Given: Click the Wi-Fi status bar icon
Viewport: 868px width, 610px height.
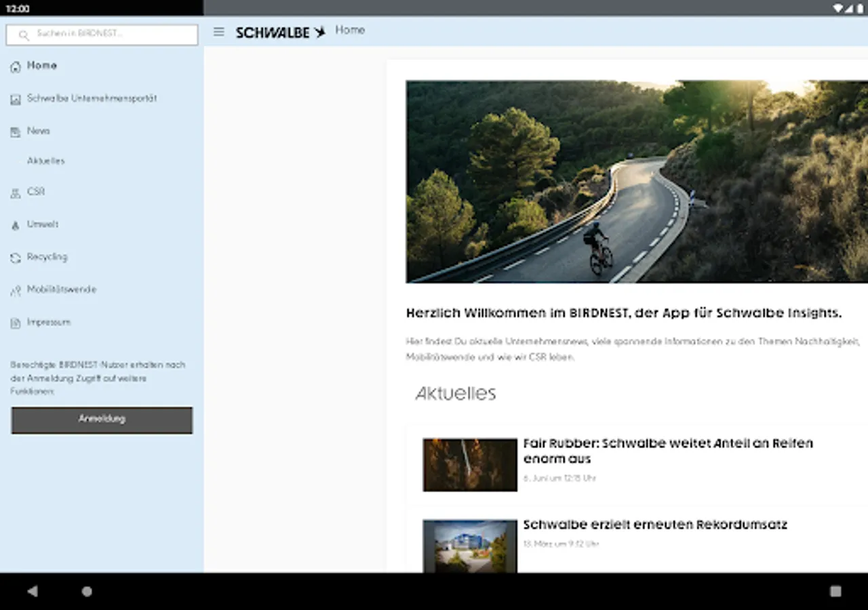Looking at the screenshot, I should pyautogui.click(x=839, y=8).
